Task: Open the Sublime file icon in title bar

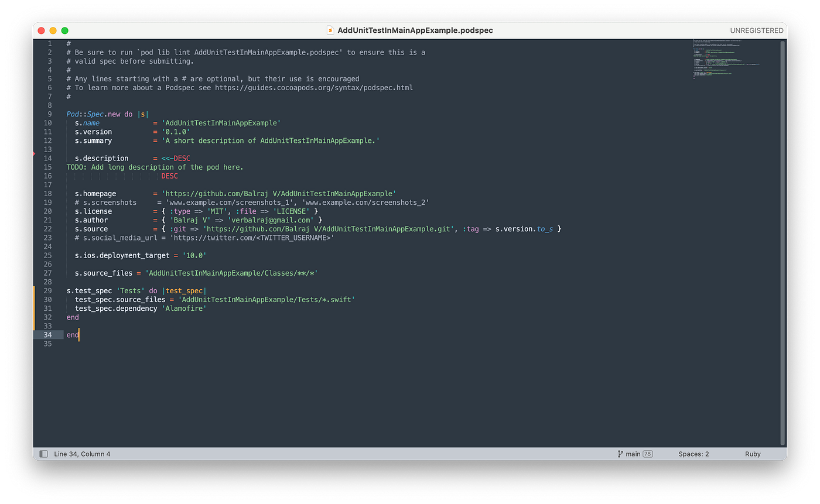Action: pos(330,30)
